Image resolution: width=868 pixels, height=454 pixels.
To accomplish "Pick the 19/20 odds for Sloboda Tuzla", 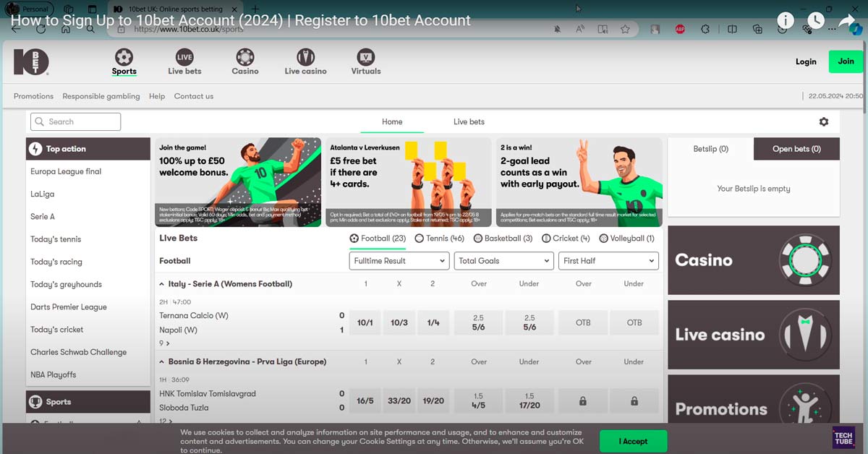I will [x=433, y=401].
